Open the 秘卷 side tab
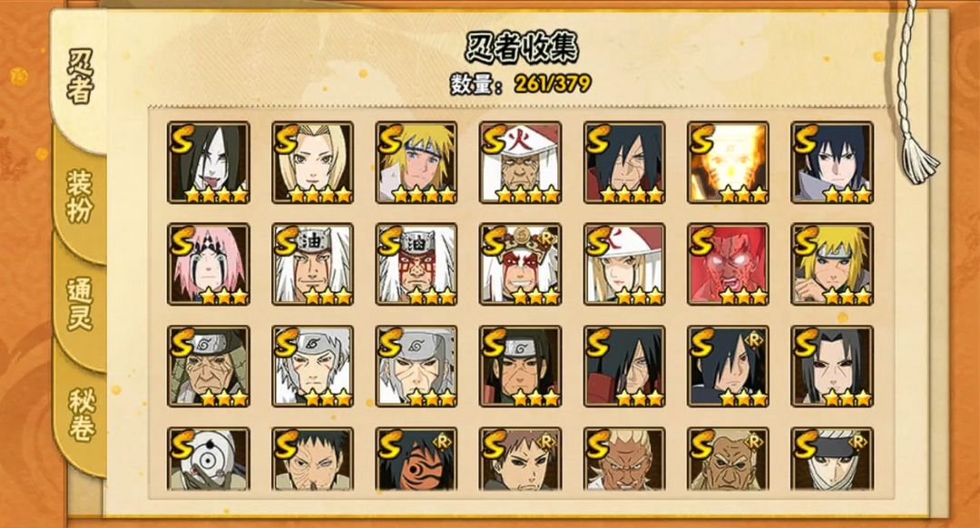 coord(80,415)
